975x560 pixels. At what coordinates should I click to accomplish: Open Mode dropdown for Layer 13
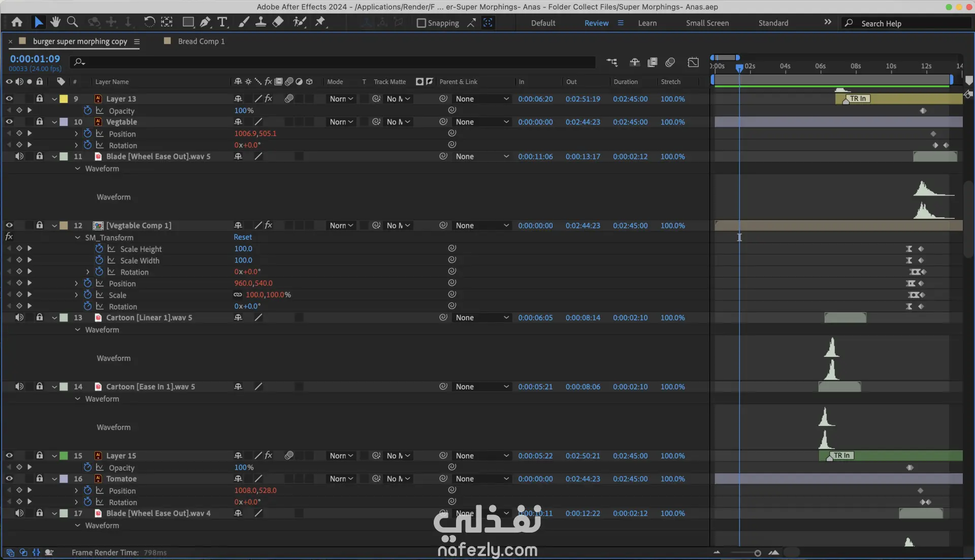(341, 99)
